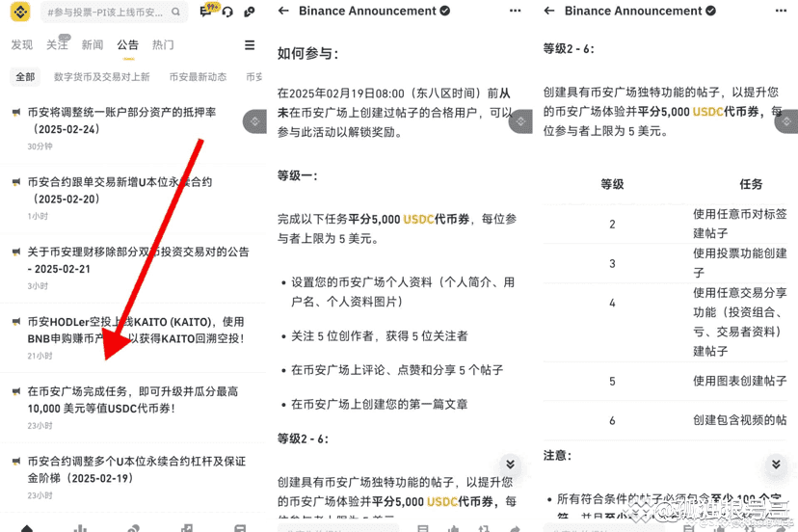Tap the yellow Binance logo icon
Screen dimensions: 798x532
pos(20,12)
